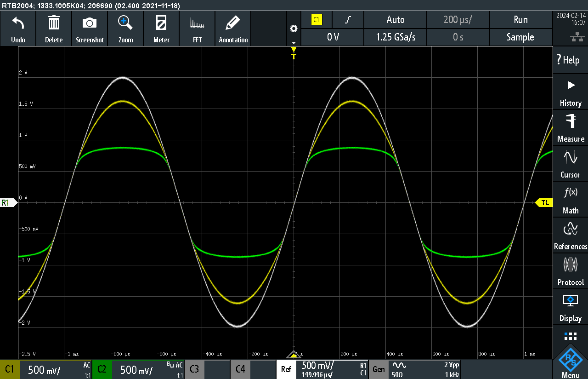Open the Math function menu
This screenshot has width=588, height=379.
pos(571,200)
